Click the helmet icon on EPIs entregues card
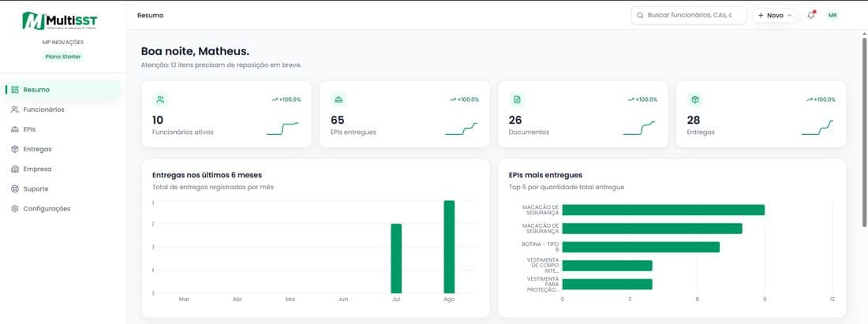This screenshot has height=324, width=868. [339, 99]
